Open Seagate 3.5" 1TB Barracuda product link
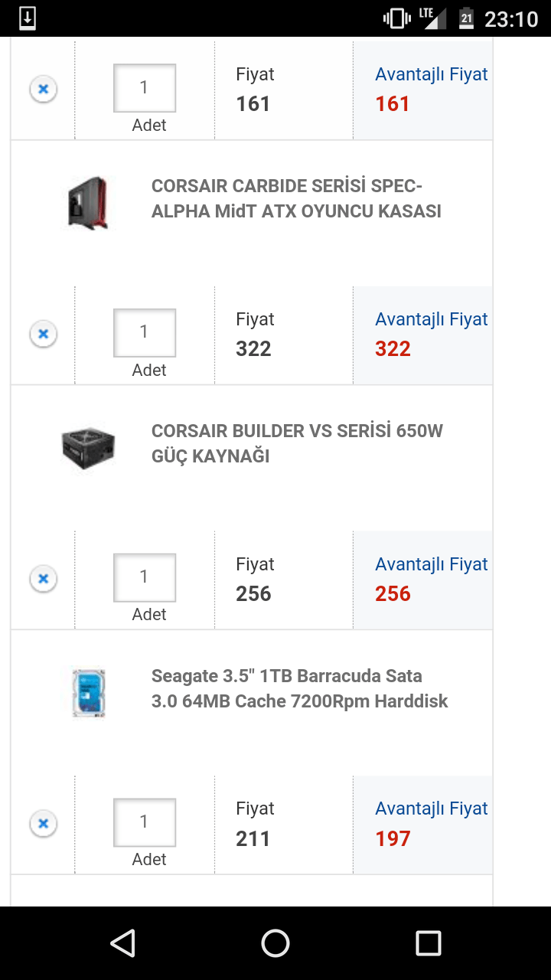The image size is (551, 980). point(299,688)
